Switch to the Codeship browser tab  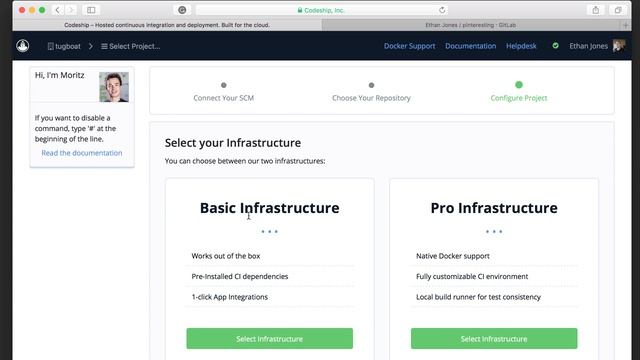pos(167,25)
